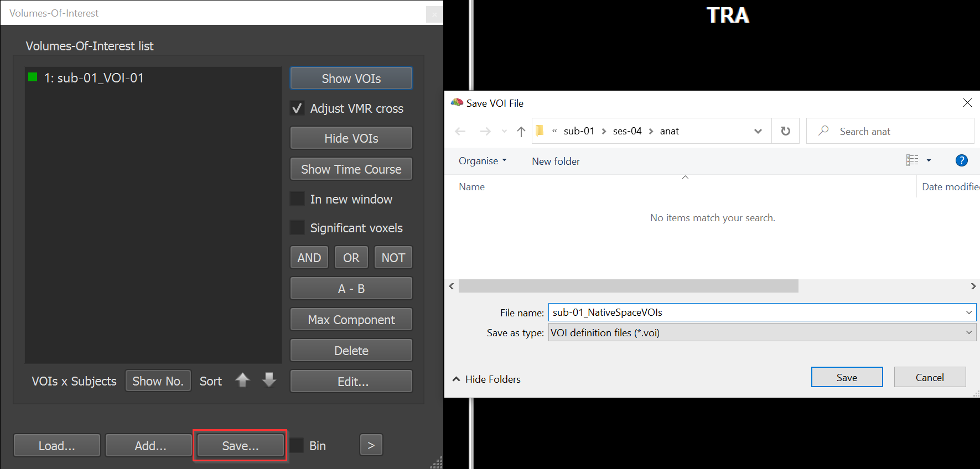Toggle the Bin checkbox
This screenshot has width=980, height=469.
[x=297, y=445]
